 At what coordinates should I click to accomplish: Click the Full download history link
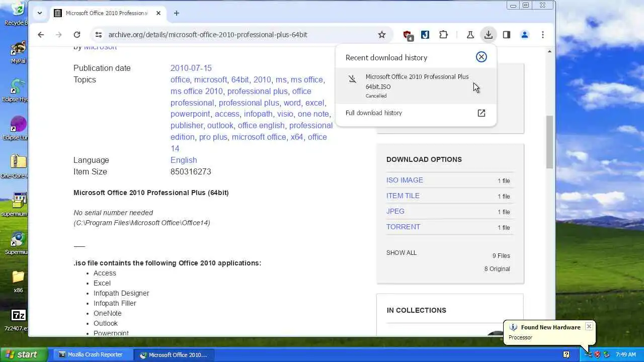[374, 113]
